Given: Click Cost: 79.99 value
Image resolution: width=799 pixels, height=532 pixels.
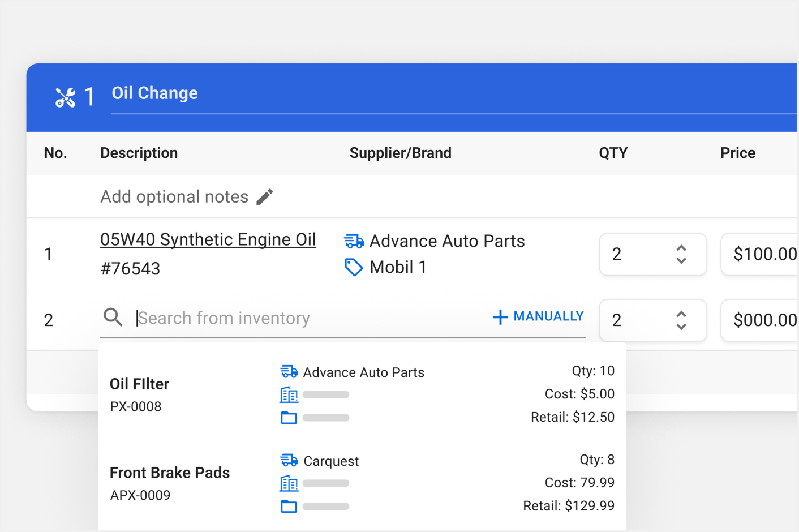Looking at the screenshot, I should pos(579,483).
